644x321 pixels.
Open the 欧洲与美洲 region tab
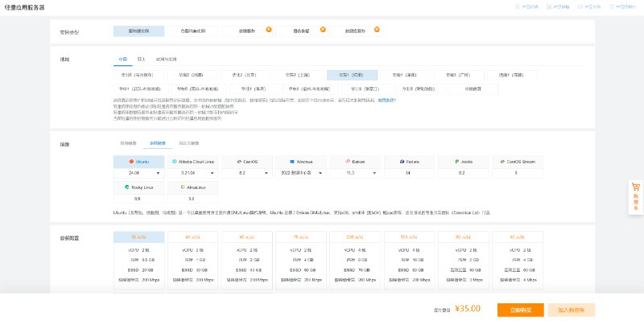pyautogui.click(x=167, y=59)
